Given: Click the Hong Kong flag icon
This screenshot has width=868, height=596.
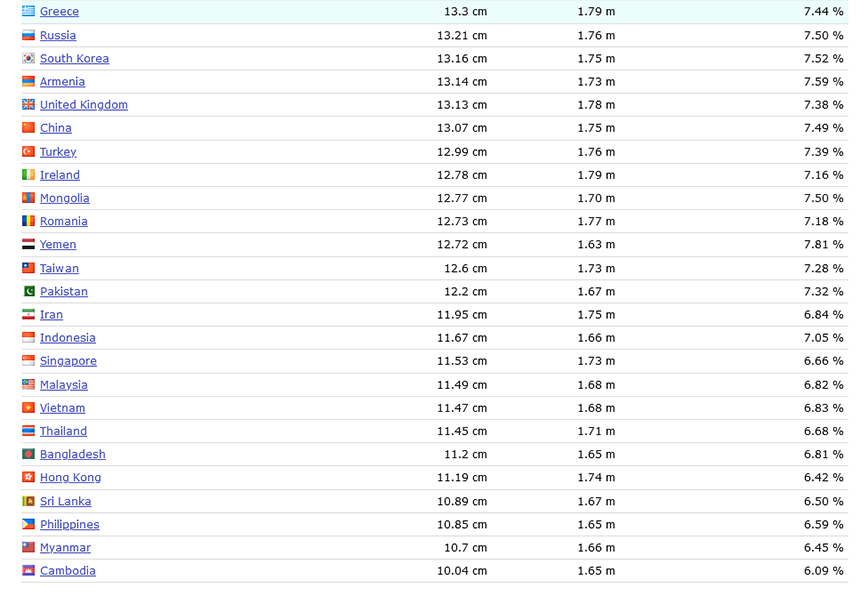Looking at the screenshot, I should click(x=28, y=477).
